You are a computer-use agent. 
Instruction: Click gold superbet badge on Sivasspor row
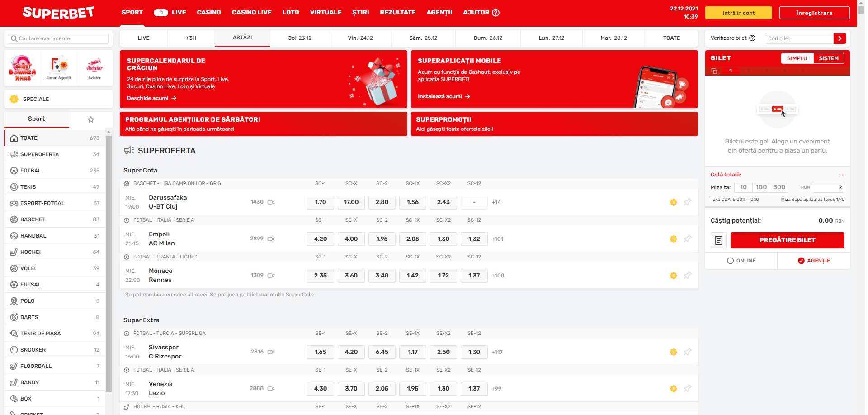tap(674, 352)
